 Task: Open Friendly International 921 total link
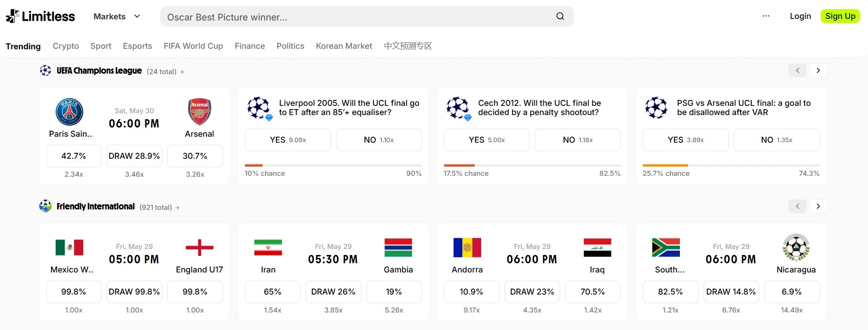[159, 208]
